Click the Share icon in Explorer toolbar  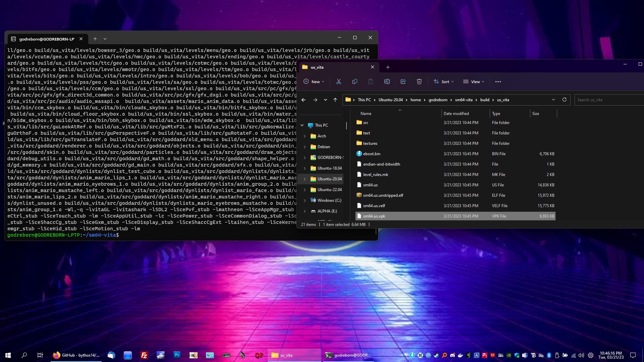coord(403,81)
